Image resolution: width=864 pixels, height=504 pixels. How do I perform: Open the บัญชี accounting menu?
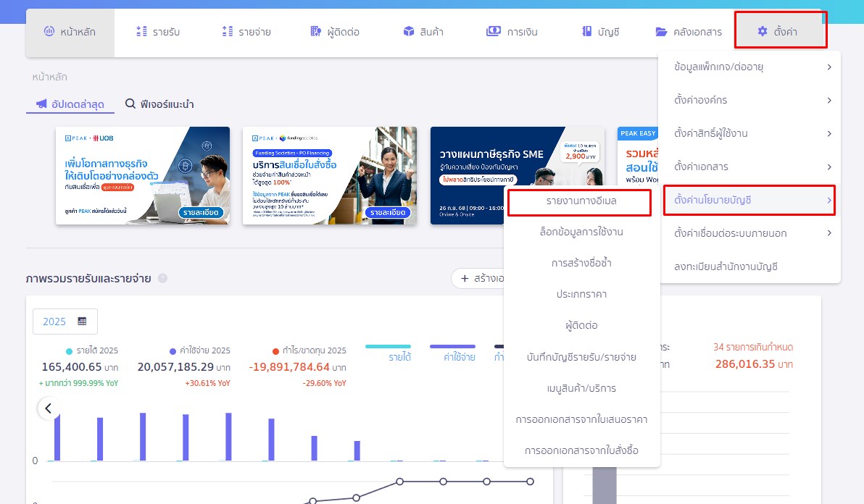[x=601, y=32]
